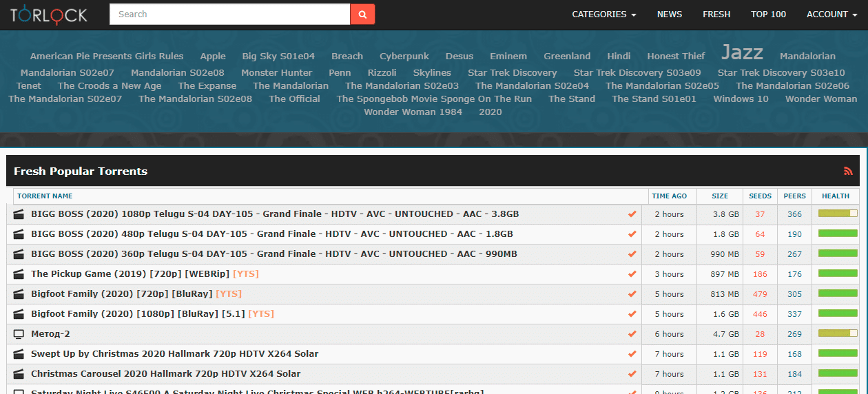Image resolution: width=868 pixels, height=394 pixels.
Task: Click the 366 peers value
Action: 794,214
